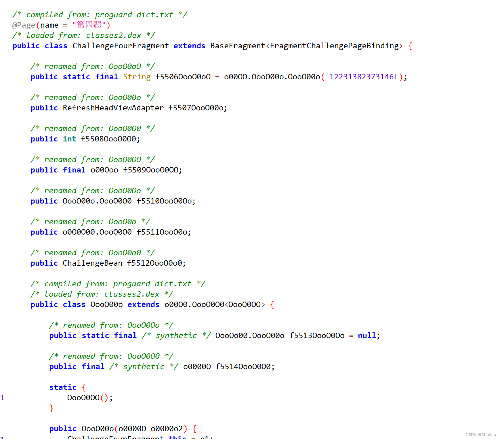
Task: Click type o00Ooo before f5509OooO0OO
Action: coord(104,170)
